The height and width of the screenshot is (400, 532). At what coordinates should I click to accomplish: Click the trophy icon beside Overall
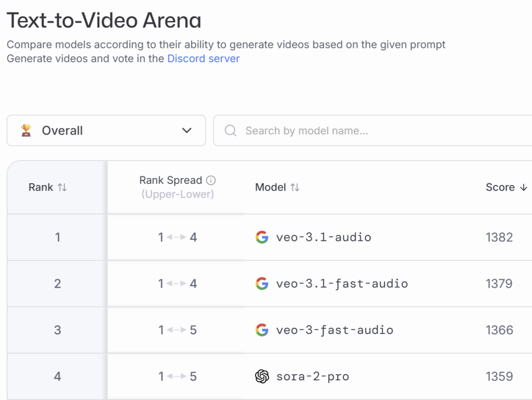pos(26,130)
